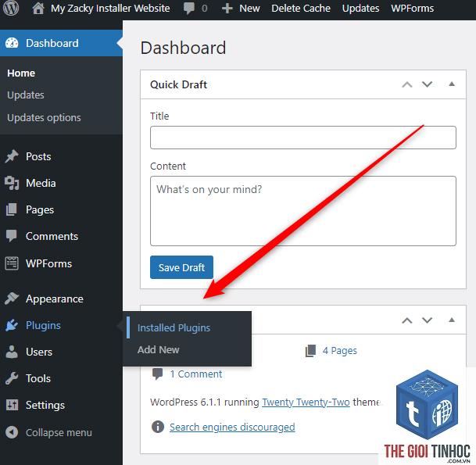Screen dimensions: 476x465
Task: Click the Media icon in sidebar
Action: pos(12,183)
